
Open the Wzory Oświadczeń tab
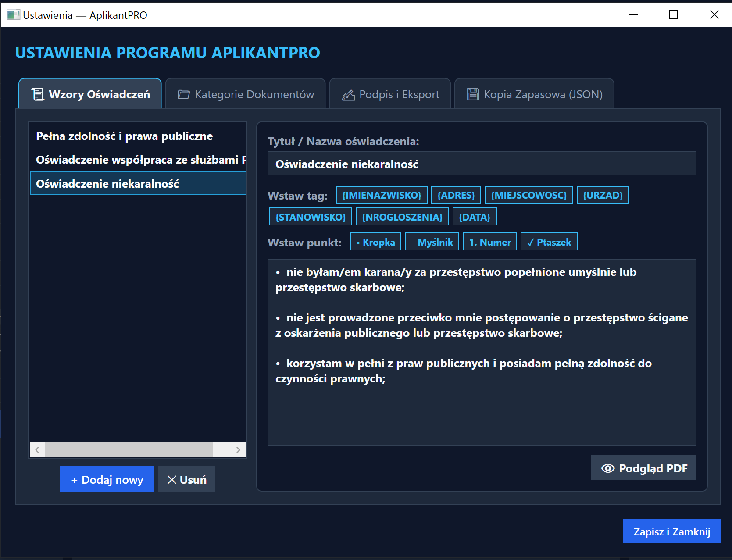tap(90, 94)
